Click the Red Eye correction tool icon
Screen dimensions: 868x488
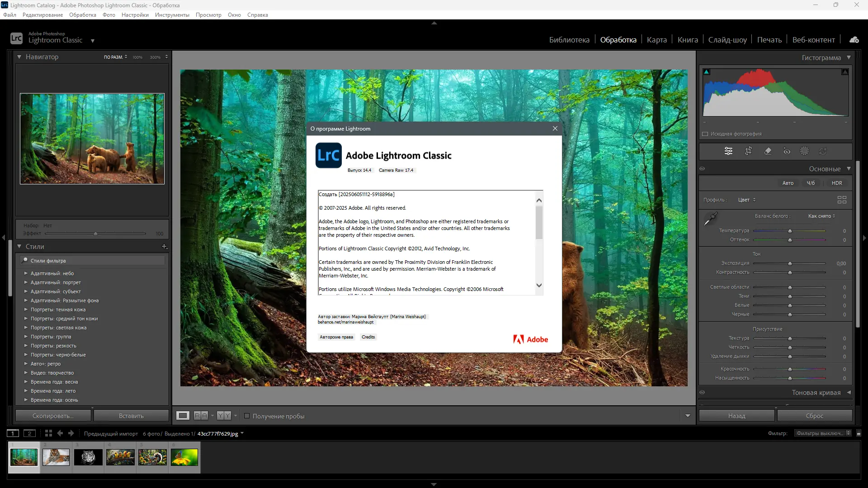tap(787, 151)
